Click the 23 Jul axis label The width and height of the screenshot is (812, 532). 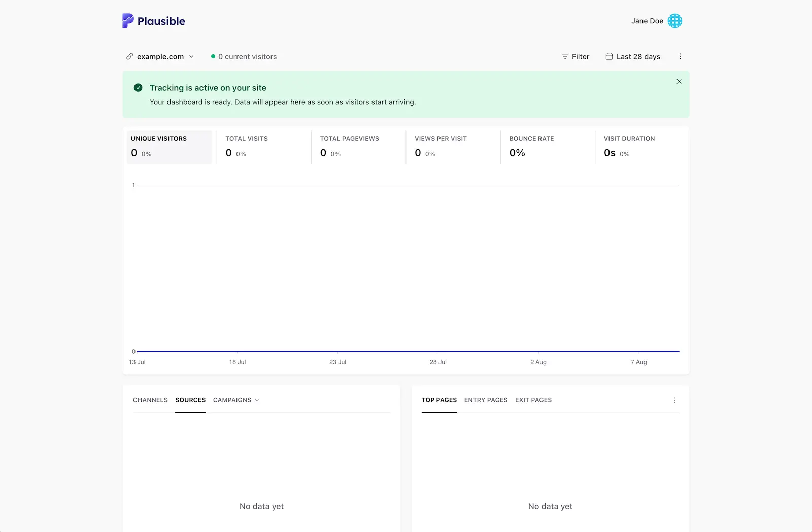[337, 362]
